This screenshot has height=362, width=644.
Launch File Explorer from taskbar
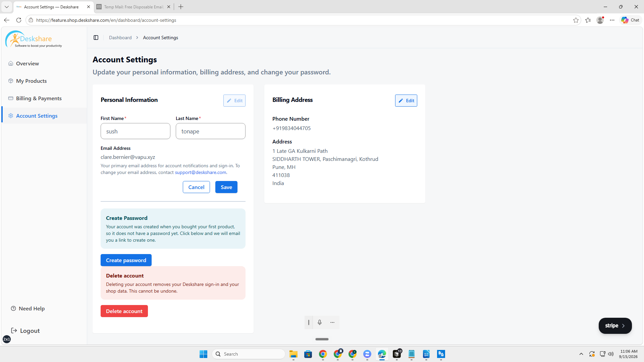tap(293, 354)
